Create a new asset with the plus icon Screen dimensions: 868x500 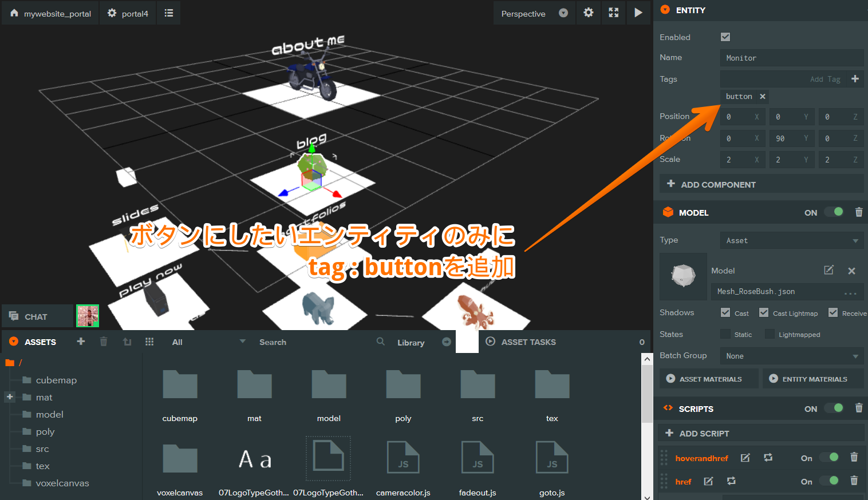tap(81, 342)
